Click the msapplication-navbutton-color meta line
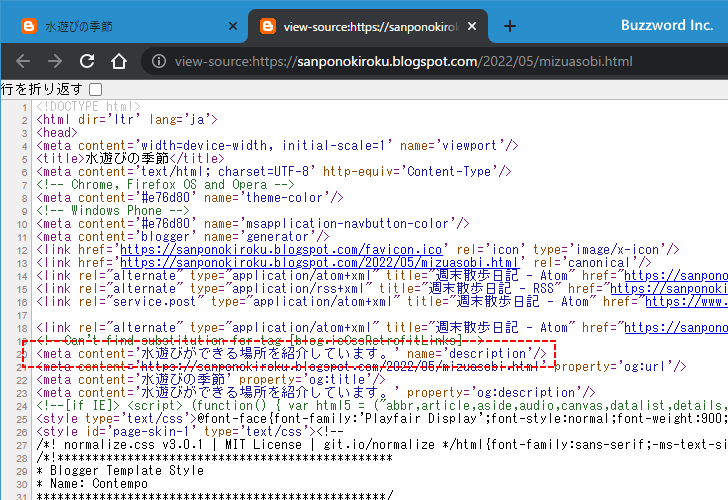The width and height of the screenshot is (728, 500). [x=253, y=224]
